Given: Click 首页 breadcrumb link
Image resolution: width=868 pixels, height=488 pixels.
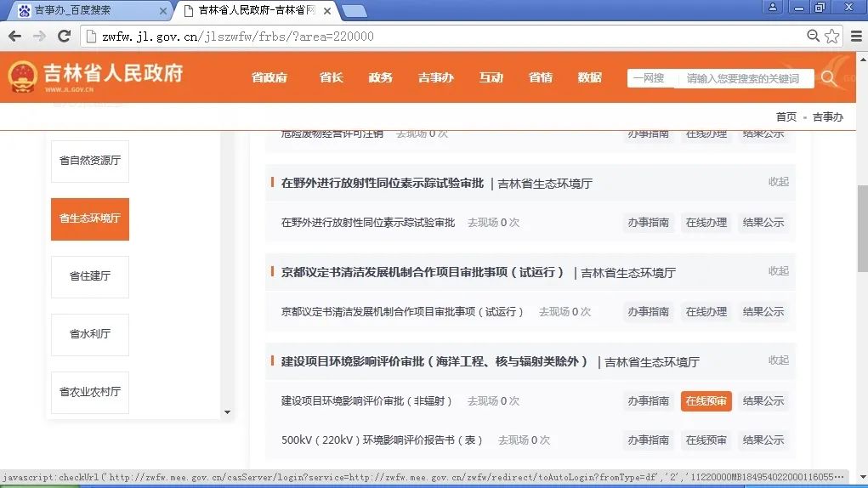Looking at the screenshot, I should [x=786, y=117].
